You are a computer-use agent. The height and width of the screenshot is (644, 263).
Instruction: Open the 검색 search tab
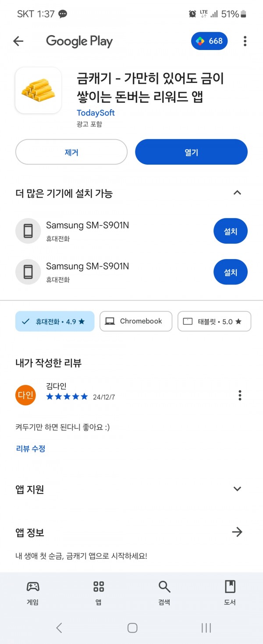164,593
